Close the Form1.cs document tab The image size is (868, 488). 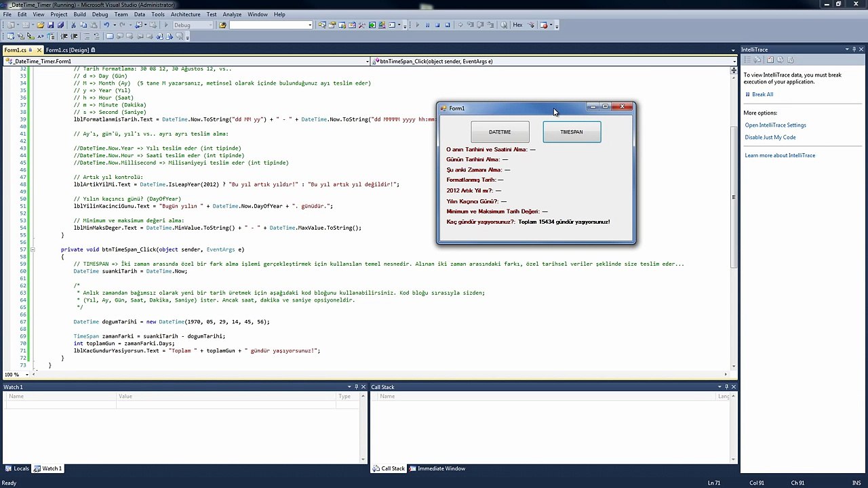[39, 50]
